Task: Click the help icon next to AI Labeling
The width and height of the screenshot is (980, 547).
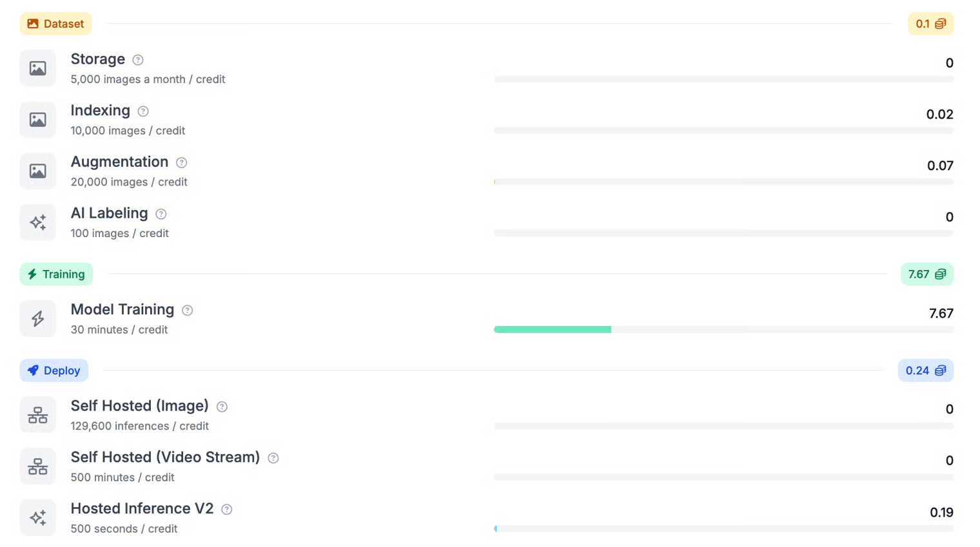Action: 161,214
